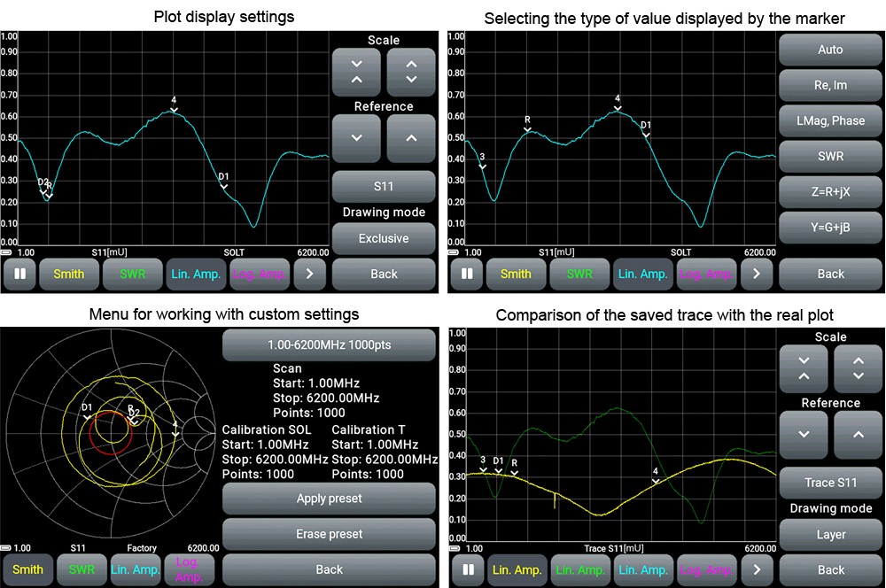This screenshot has height=588, width=886.
Task: Click Reference down arrow in Plot display settings
Action: click(356, 138)
